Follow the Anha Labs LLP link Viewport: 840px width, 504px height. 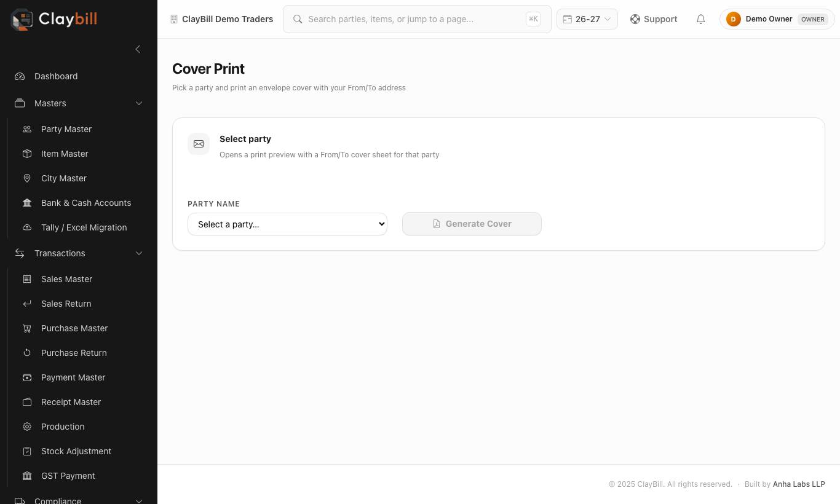[799, 484]
